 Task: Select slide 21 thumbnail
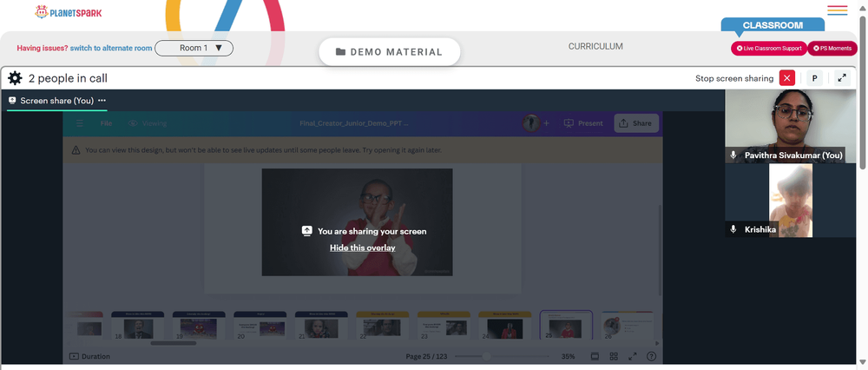click(322, 326)
